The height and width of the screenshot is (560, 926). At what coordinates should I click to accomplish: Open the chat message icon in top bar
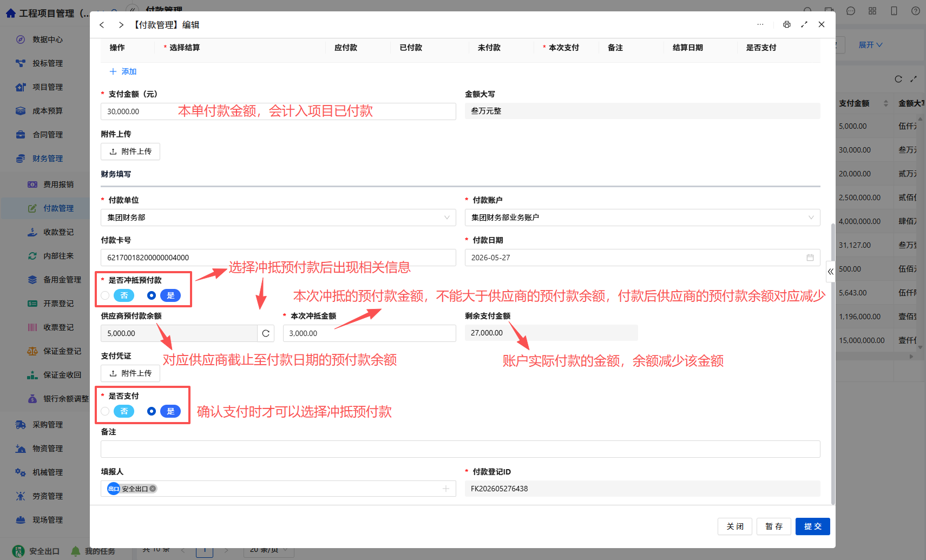point(851,11)
